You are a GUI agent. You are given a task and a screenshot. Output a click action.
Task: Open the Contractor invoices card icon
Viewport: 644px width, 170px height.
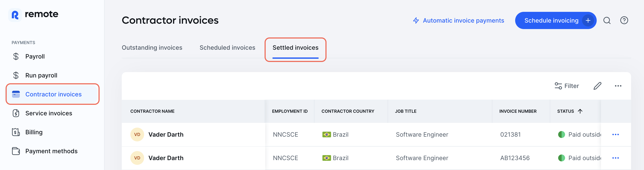16,94
